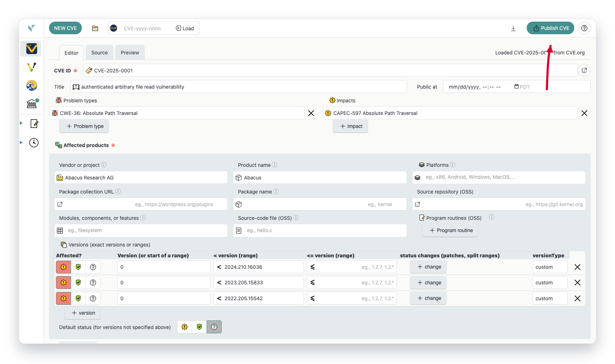
Task: Select the notes editor icon in the sidebar
Action: click(x=34, y=124)
